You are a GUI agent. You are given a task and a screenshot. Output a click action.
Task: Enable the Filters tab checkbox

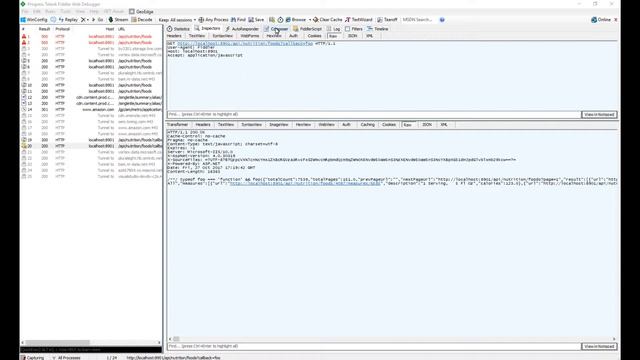(348, 29)
